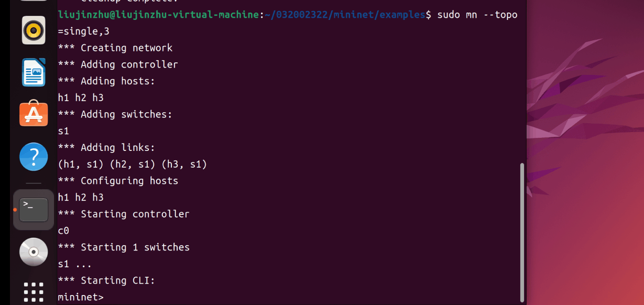The image size is (644, 305).
Task: Click the '*** Starting CLI:' output line
Action: tap(106, 280)
